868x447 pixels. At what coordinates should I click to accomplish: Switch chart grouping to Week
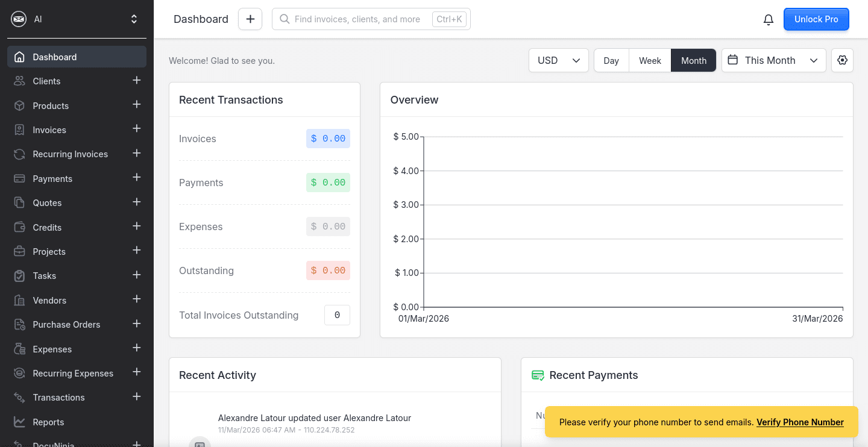650,60
